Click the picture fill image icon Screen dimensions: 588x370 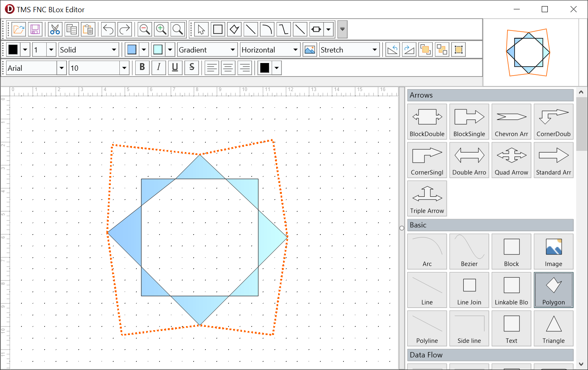coord(309,50)
